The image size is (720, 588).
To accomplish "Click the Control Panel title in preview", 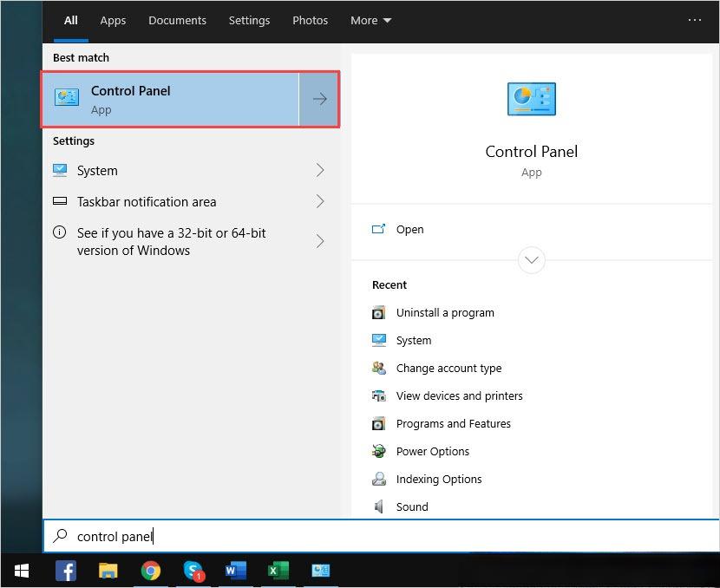I will coord(531,152).
